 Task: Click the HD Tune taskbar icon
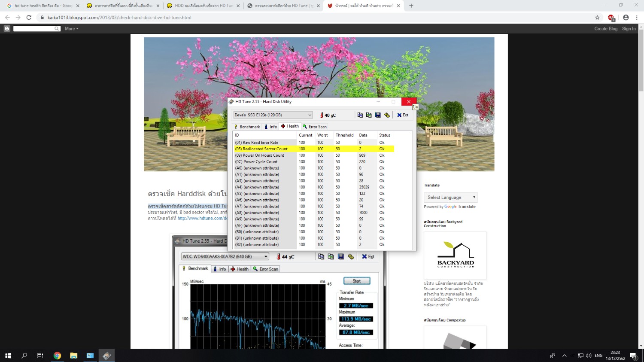pos(106,356)
